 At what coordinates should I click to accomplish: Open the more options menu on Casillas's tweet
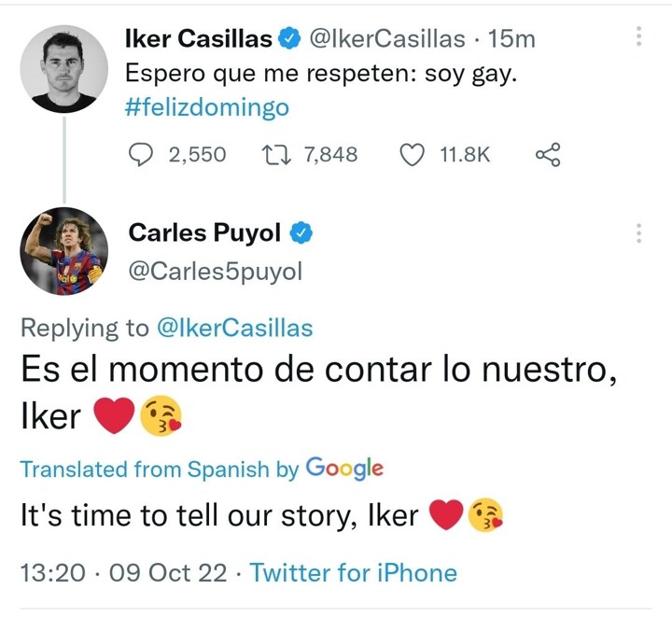point(639,37)
